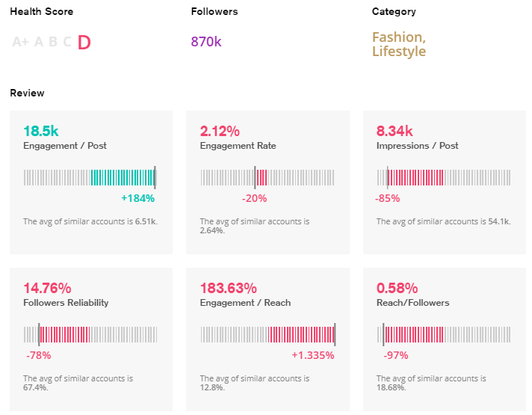The width and height of the screenshot is (532, 415).
Task: Click the 183.63% Engagement / Reach value
Action: pyautogui.click(x=229, y=289)
